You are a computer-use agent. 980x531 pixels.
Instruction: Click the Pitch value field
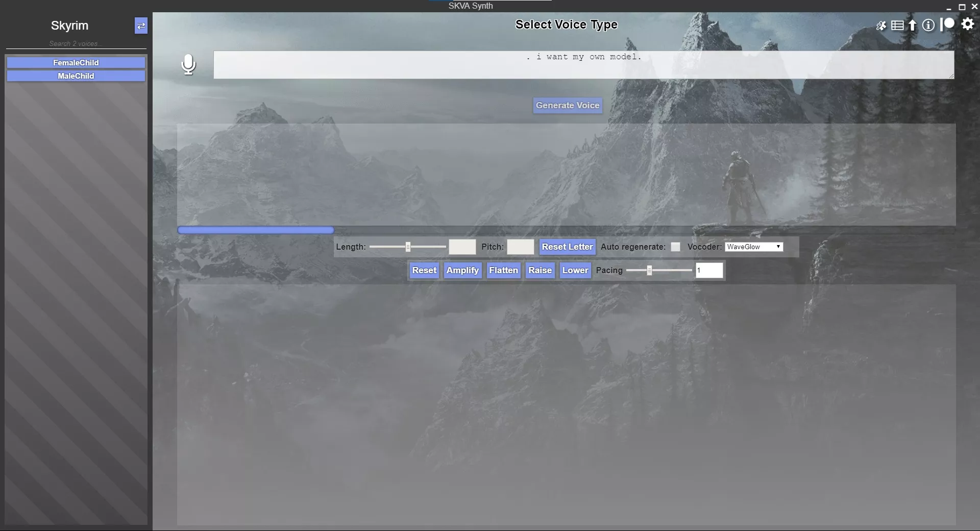(520, 247)
